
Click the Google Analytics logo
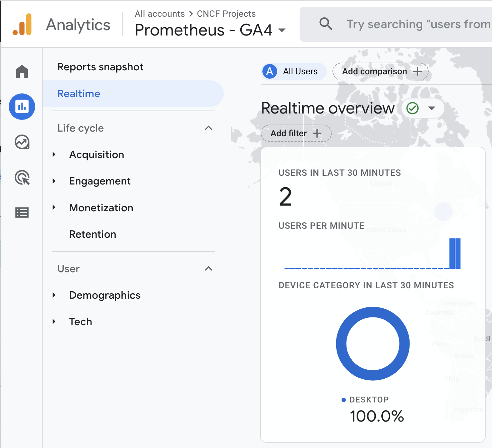(22, 24)
